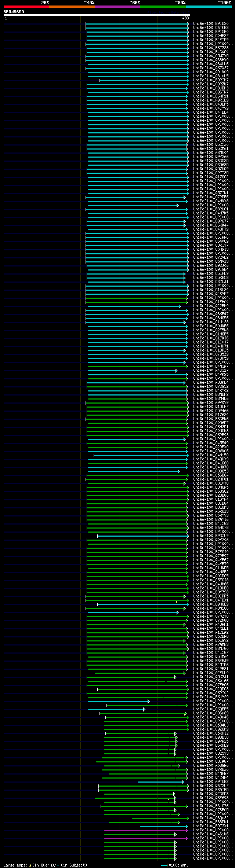Select the query name BP045659

point(14,12)
